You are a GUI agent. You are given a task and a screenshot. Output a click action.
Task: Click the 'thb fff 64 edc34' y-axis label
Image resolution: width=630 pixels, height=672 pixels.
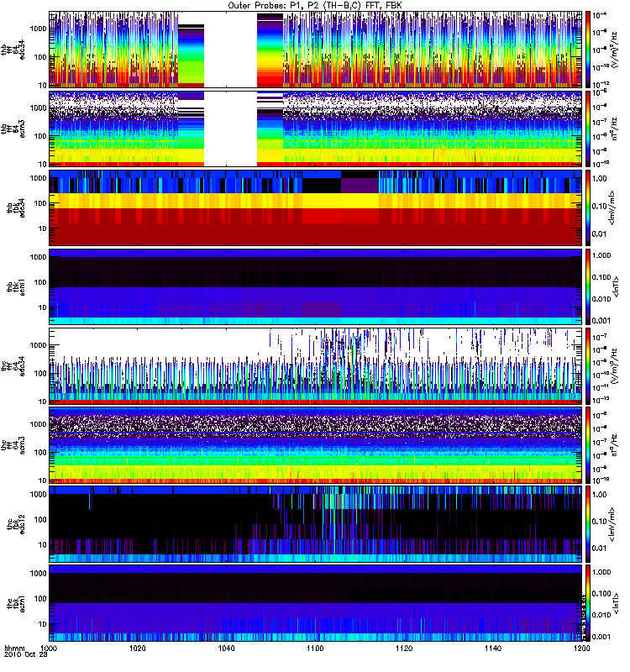13,50
